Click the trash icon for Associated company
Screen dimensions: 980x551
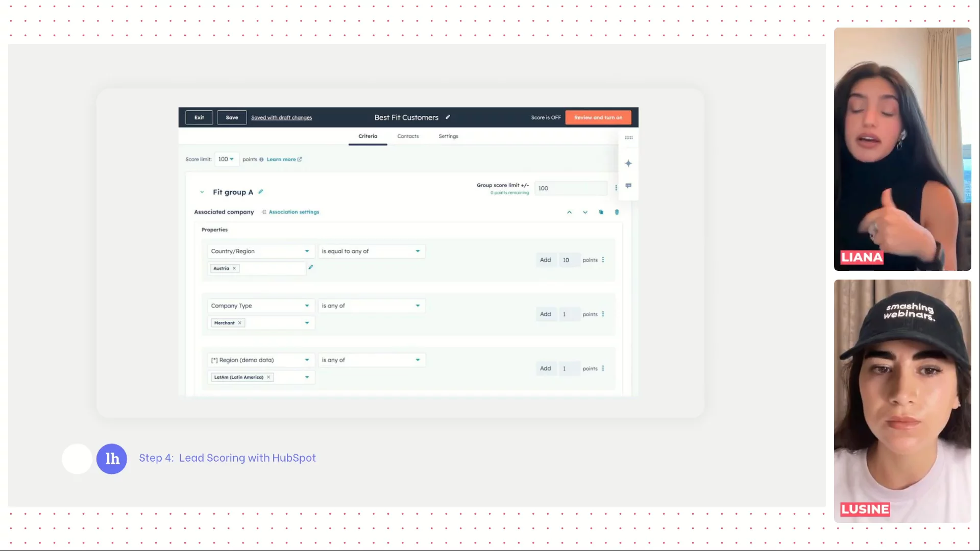(x=617, y=212)
